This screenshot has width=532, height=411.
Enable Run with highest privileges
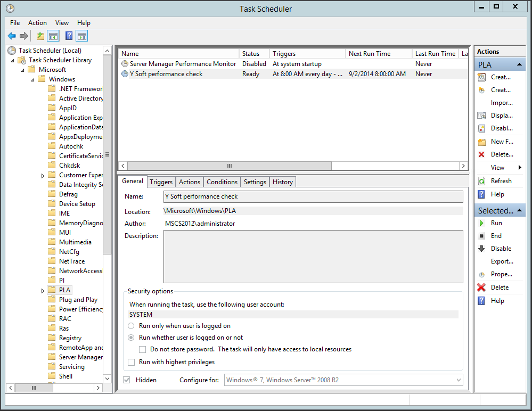point(131,362)
